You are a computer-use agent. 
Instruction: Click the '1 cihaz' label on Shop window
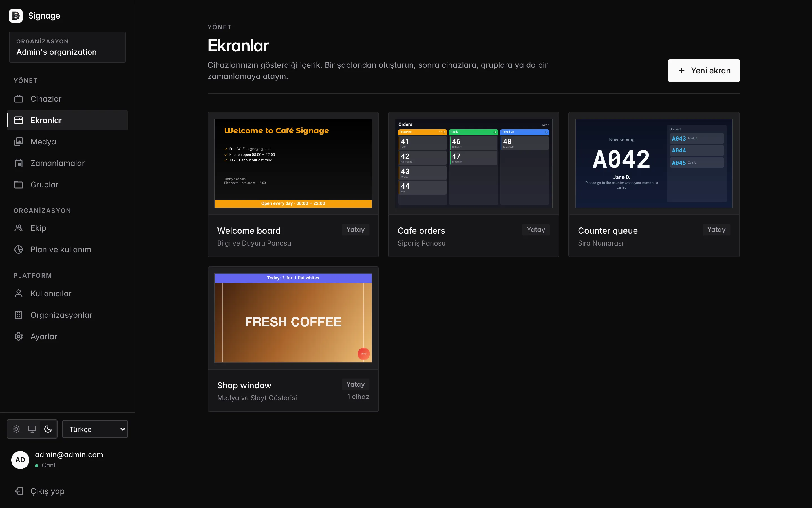pos(358,397)
